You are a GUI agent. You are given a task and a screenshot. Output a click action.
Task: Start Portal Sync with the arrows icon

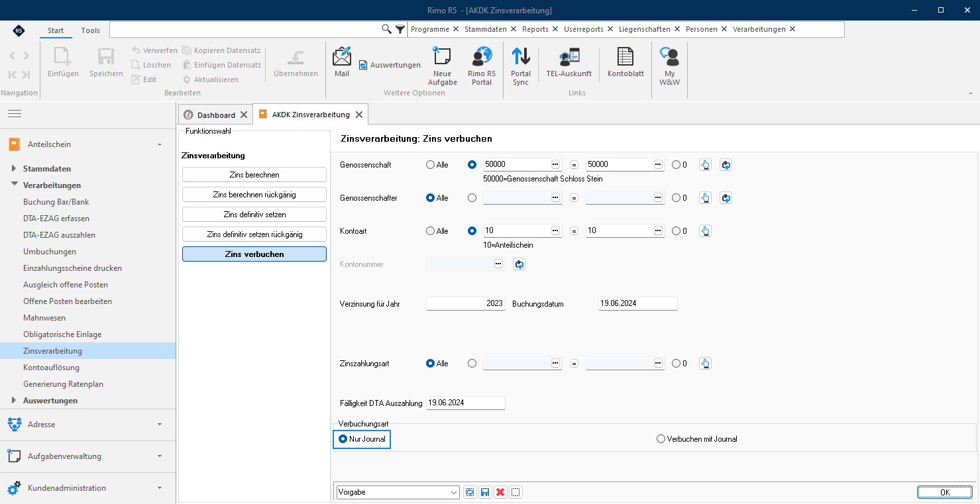pos(521,66)
